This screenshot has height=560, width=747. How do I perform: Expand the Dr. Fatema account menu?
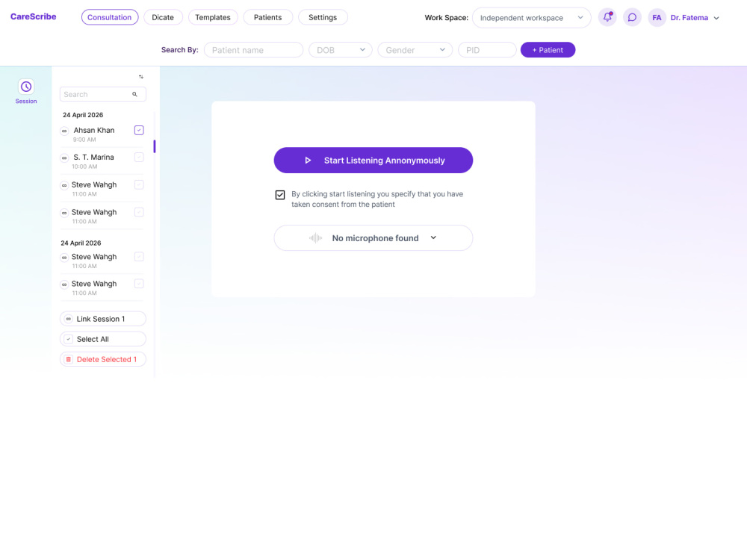point(695,18)
